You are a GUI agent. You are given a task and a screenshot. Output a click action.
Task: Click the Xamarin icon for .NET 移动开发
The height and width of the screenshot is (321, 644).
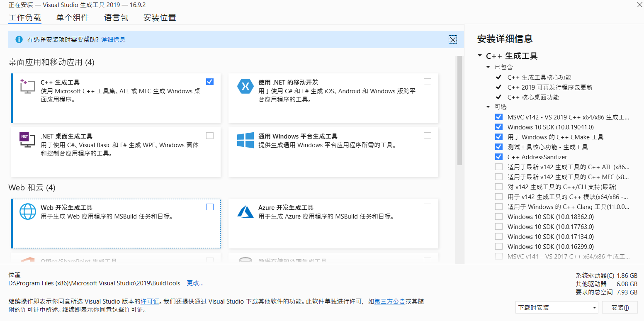pyautogui.click(x=245, y=86)
